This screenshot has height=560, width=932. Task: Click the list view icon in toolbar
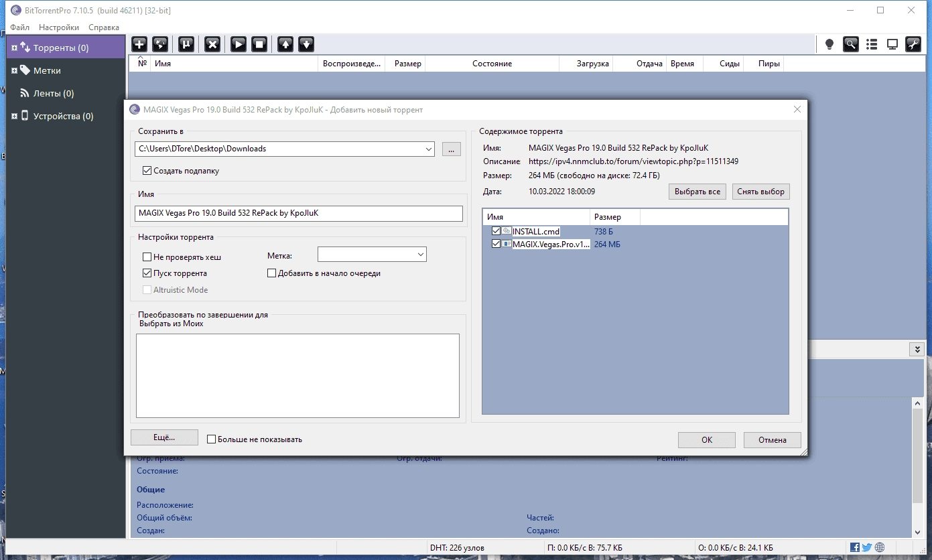coord(872,44)
